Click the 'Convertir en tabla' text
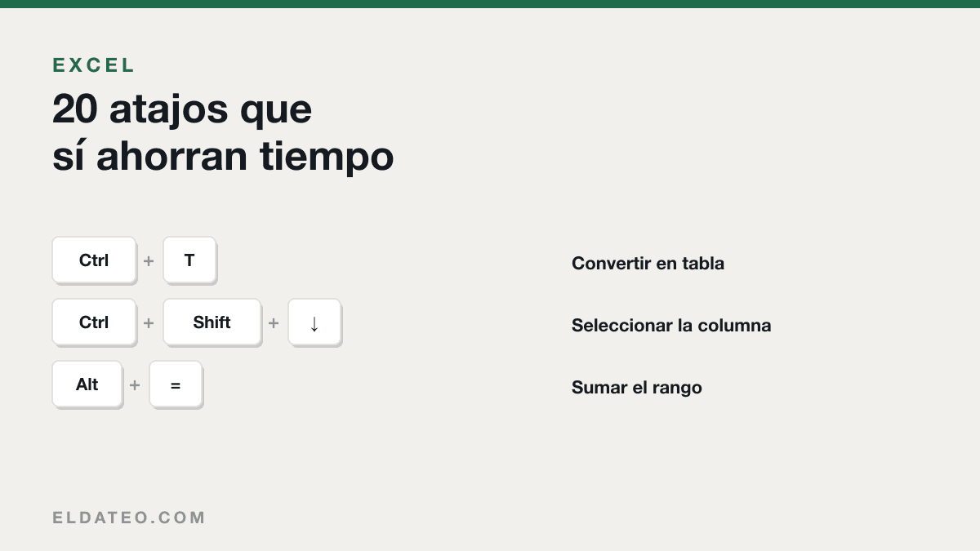 648,264
